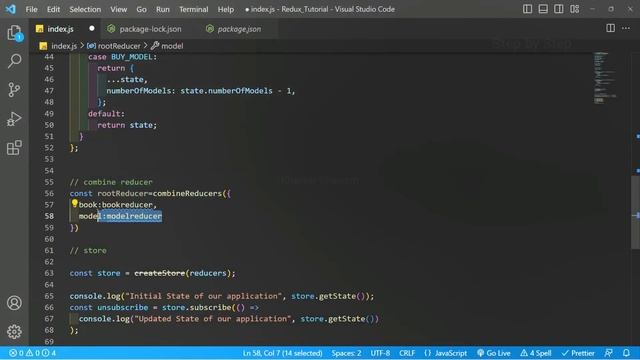Change encoding via UTF-8 status item
Viewport: 640px width, 360px height.
tap(380, 353)
